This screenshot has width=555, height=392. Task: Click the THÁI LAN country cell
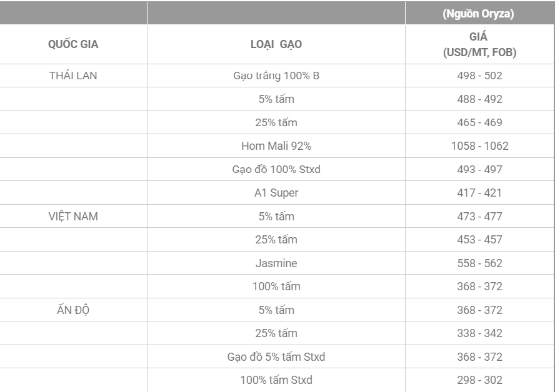73,76
